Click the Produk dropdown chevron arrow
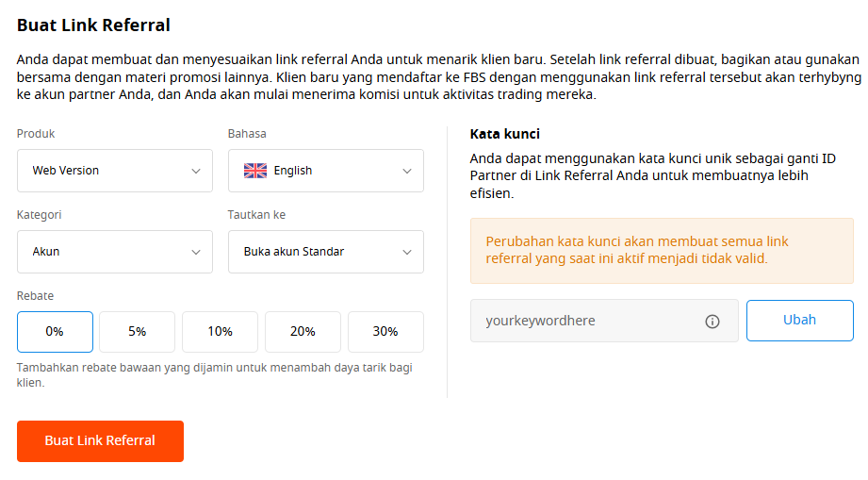This screenshot has width=868, height=480. [x=196, y=171]
